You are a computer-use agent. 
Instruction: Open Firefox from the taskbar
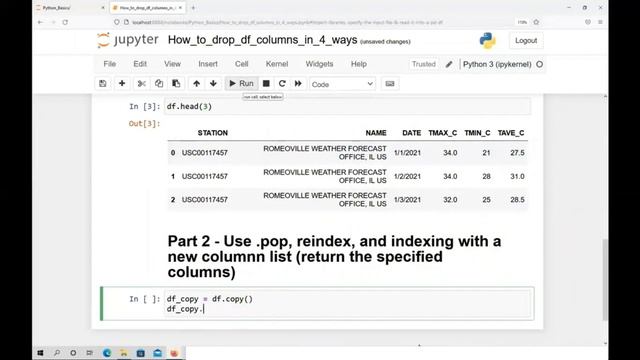174,353
